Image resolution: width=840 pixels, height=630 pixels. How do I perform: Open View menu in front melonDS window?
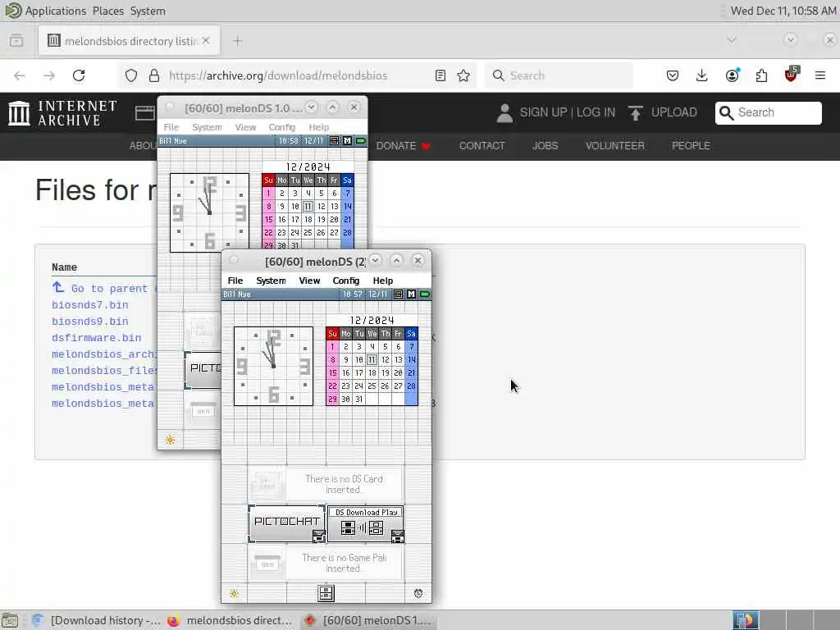tap(309, 281)
